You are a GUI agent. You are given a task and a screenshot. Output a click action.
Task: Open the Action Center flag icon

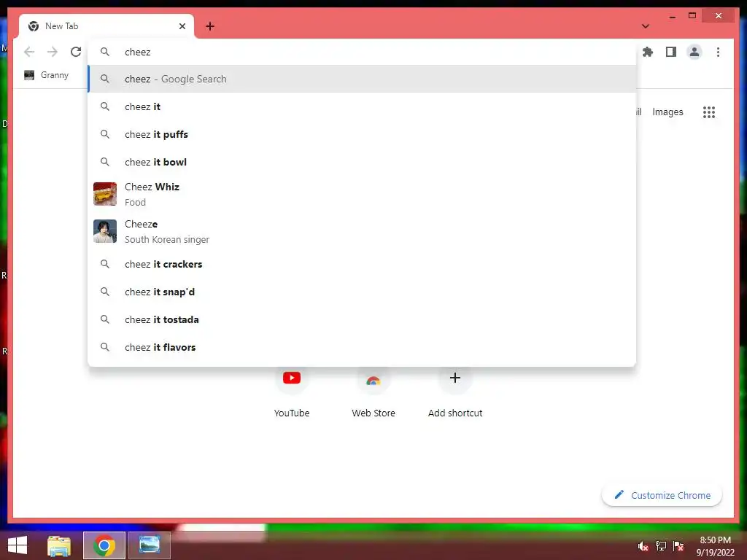click(x=678, y=546)
